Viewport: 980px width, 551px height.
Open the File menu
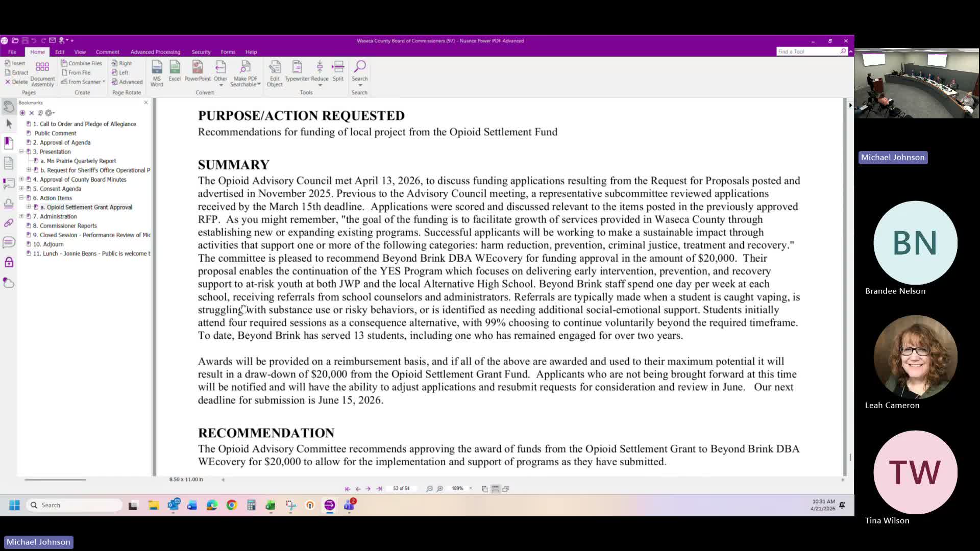tap(12, 52)
